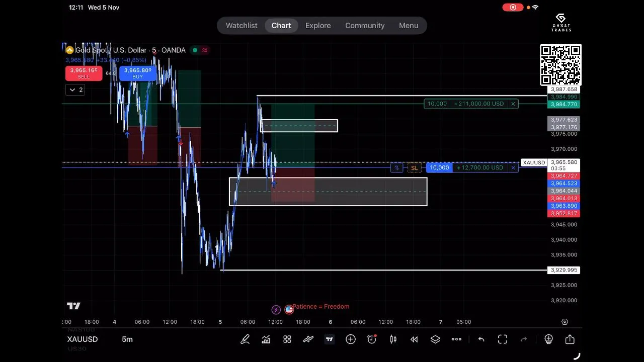Viewport: 644px width, 362px height.
Task: Undo the last chart action
Action: coord(481,339)
